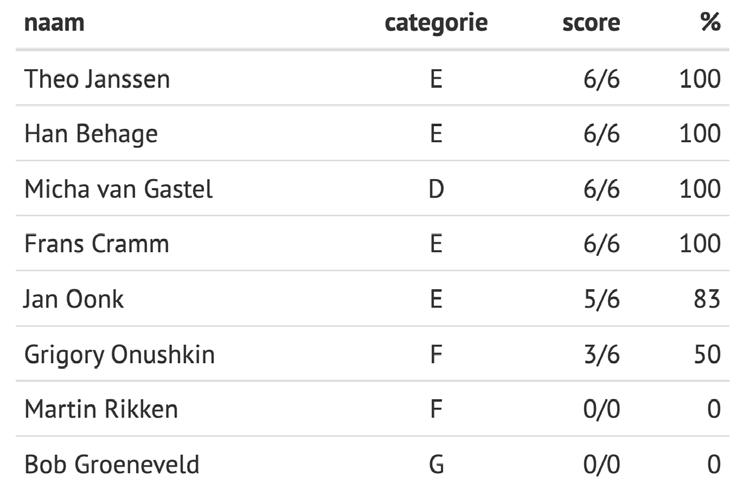Click category G for Bob Groeneveld
The height and width of the screenshot is (499, 743).
pos(436,464)
